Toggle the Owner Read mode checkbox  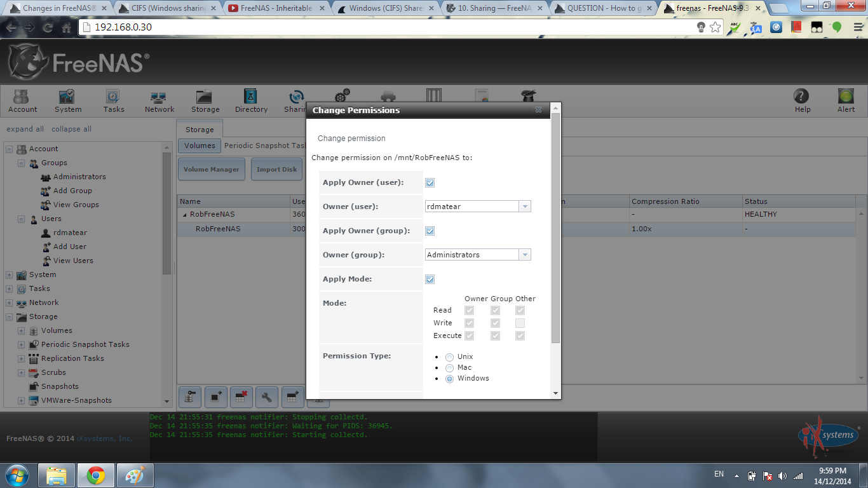tap(469, 311)
